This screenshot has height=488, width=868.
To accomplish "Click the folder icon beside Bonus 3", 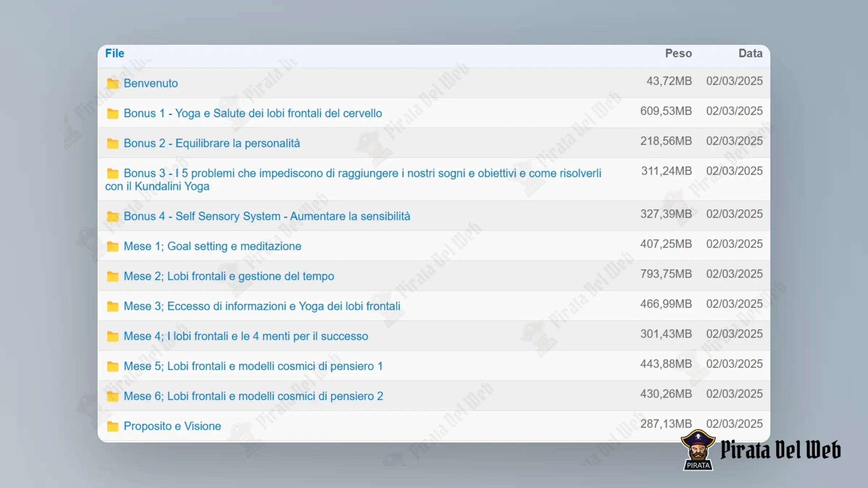I will click(112, 174).
